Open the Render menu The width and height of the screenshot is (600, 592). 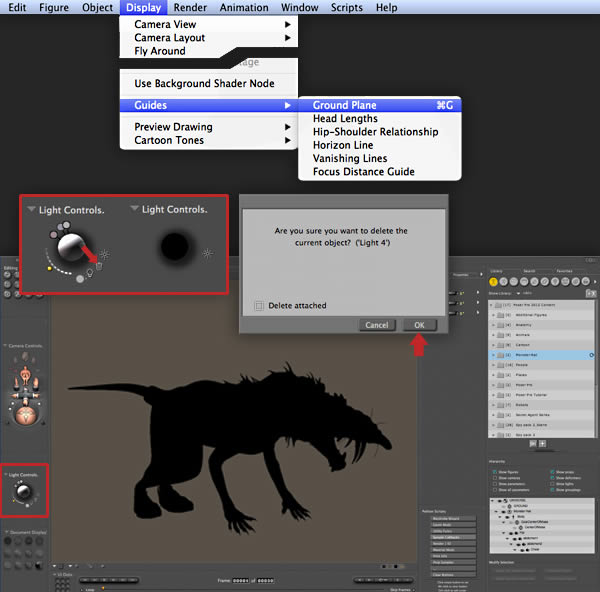pos(190,7)
